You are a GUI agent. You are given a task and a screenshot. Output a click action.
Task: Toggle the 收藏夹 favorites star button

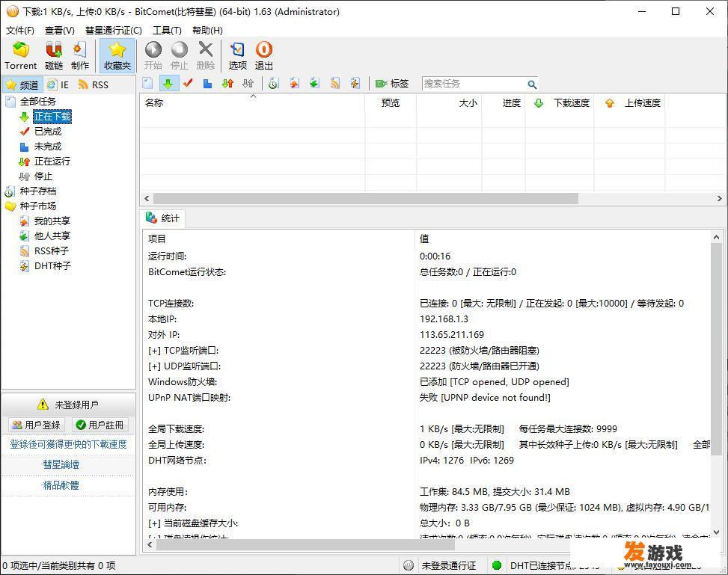pyautogui.click(x=117, y=55)
